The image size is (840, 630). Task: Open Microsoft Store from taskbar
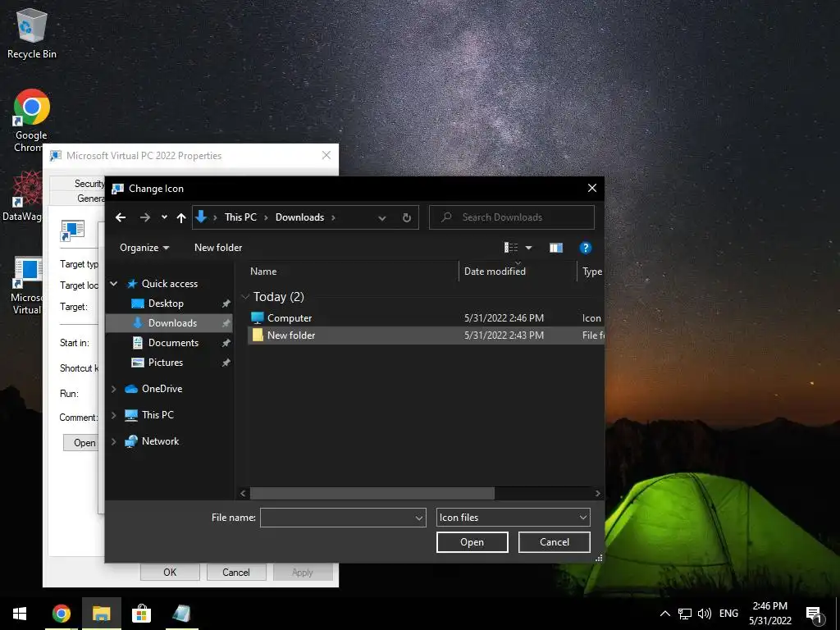tap(141, 614)
